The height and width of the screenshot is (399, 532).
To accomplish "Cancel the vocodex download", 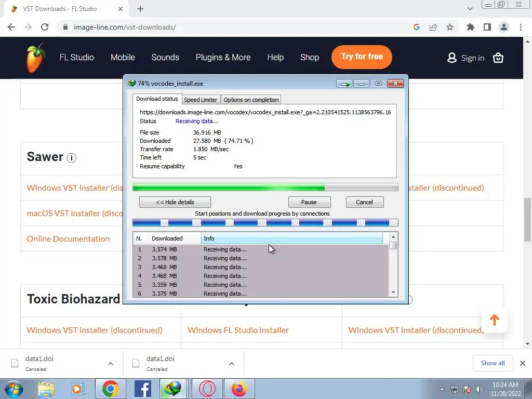I will [x=365, y=202].
